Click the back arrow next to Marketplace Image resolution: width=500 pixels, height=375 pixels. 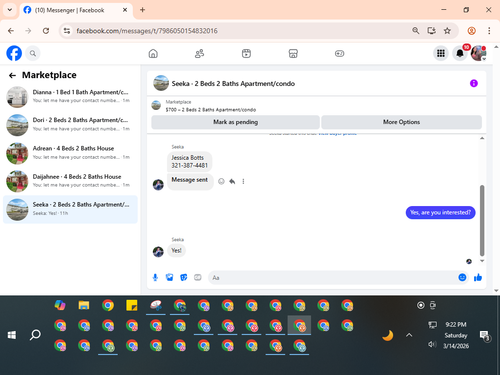(x=12, y=75)
